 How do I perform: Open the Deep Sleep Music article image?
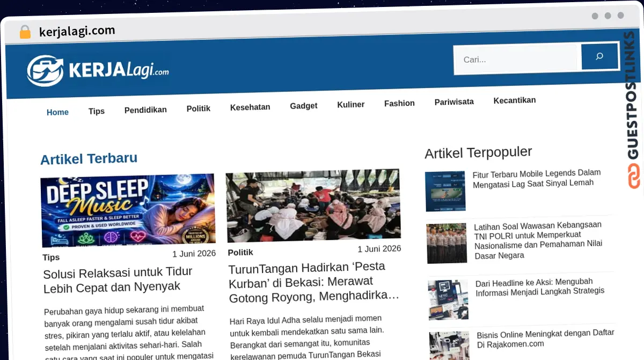tap(128, 210)
